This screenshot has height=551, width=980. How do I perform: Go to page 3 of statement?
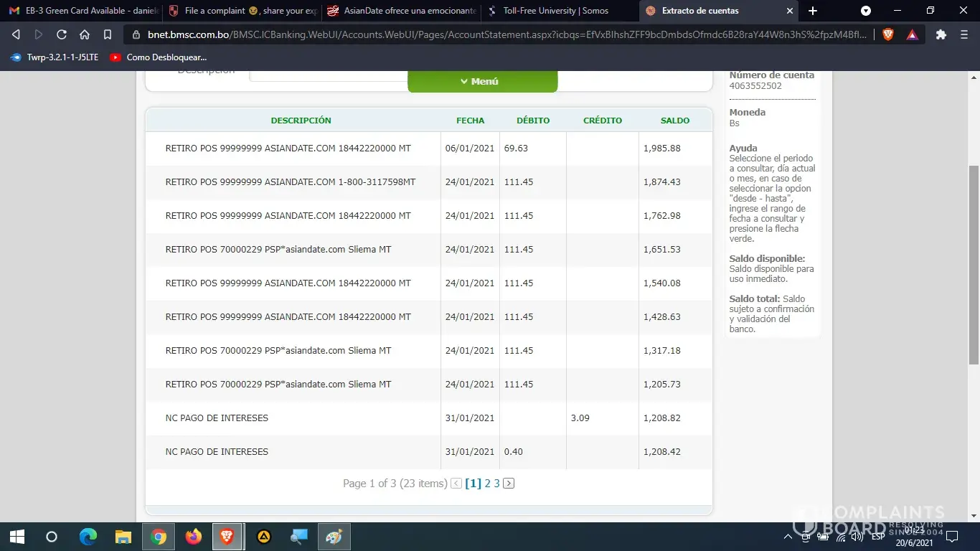(496, 484)
